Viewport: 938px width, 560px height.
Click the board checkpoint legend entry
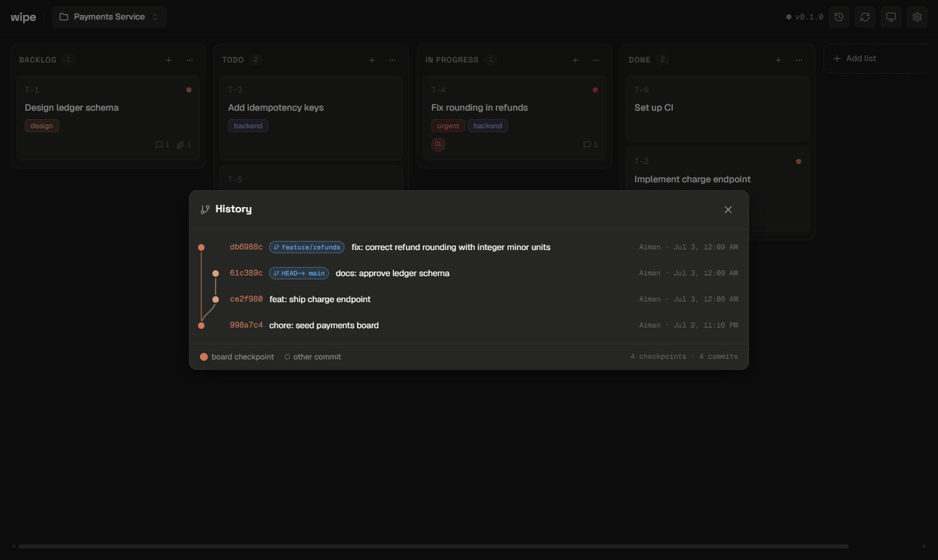(x=237, y=357)
